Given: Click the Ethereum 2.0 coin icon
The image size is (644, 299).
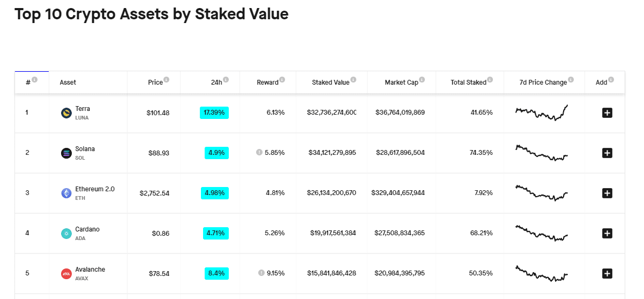Looking at the screenshot, I should (x=66, y=193).
